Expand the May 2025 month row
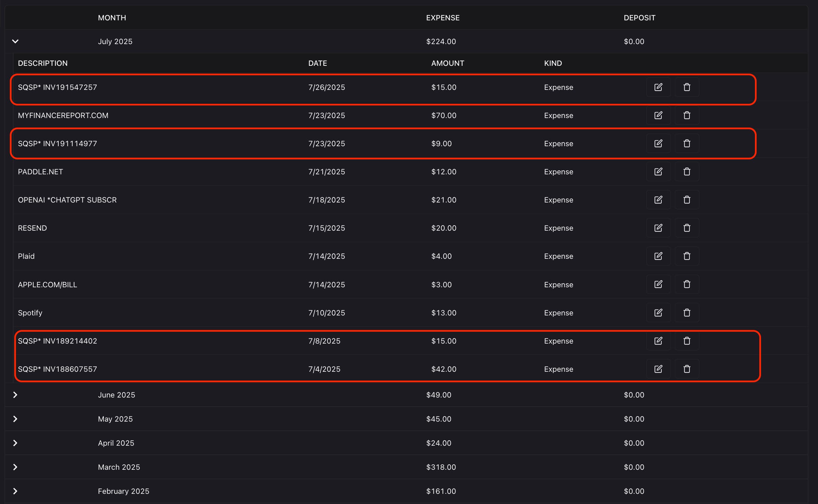Image resolution: width=818 pixels, height=504 pixels. coord(15,419)
